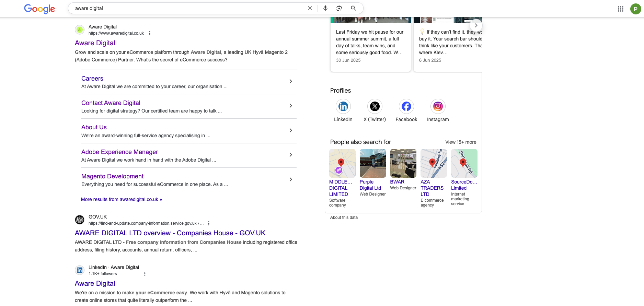This screenshot has height=306, width=644.
Task: Open the X (Twitter) profile icon
Action: (375, 106)
